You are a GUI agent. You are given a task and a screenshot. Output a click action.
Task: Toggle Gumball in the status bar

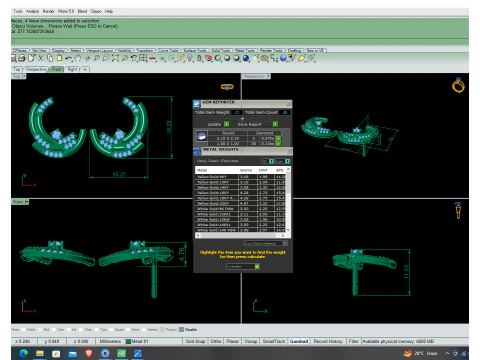[x=299, y=341]
